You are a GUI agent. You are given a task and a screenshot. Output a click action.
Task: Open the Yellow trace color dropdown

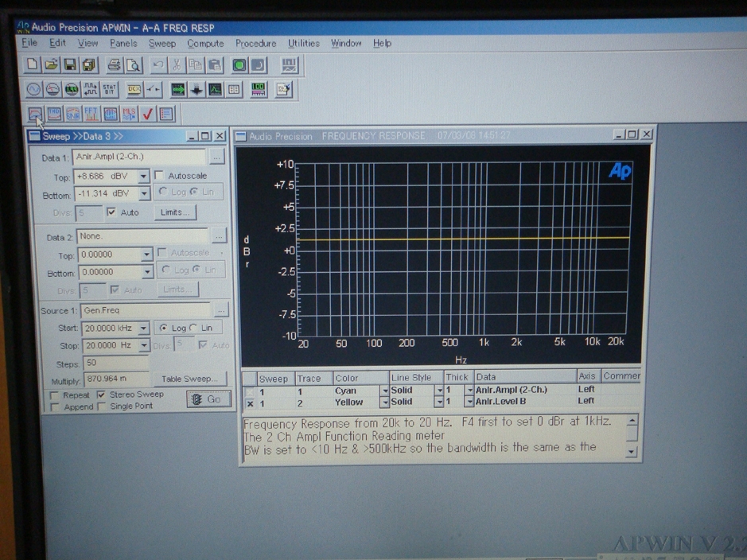tap(384, 402)
